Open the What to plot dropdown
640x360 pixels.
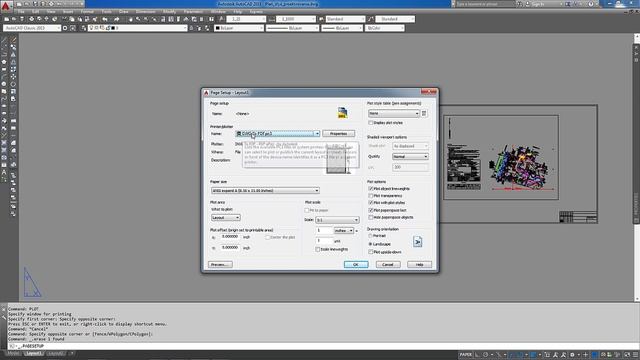click(x=226, y=218)
